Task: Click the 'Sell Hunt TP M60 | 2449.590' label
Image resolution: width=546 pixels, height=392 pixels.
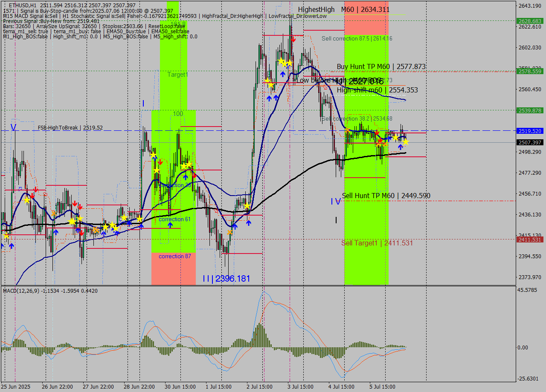Action: pos(386,196)
